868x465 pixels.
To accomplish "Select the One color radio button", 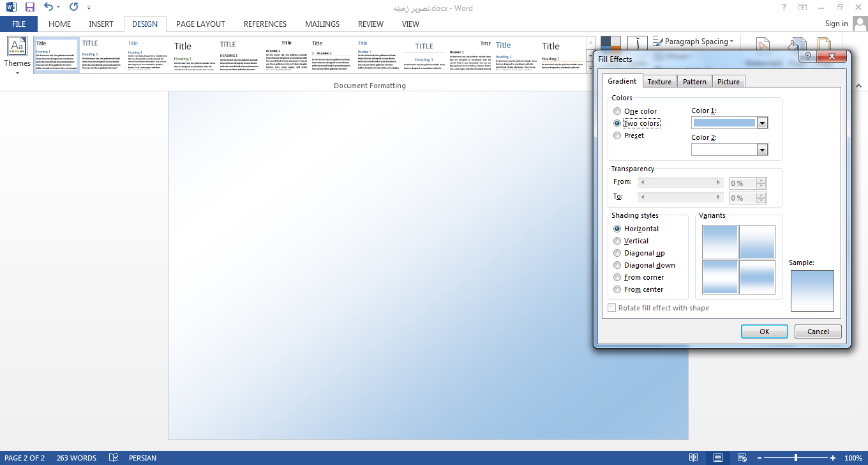I will (x=617, y=111).
